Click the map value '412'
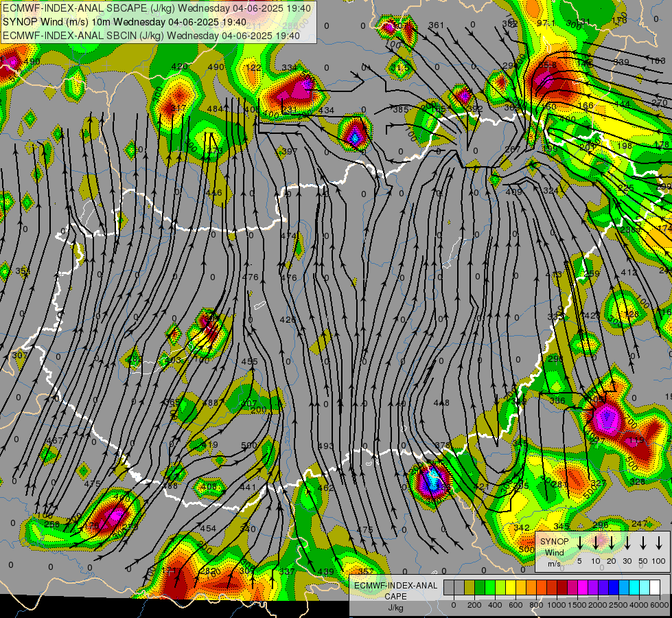The width and height of the screenshot is (672, 618). point(629,272)
